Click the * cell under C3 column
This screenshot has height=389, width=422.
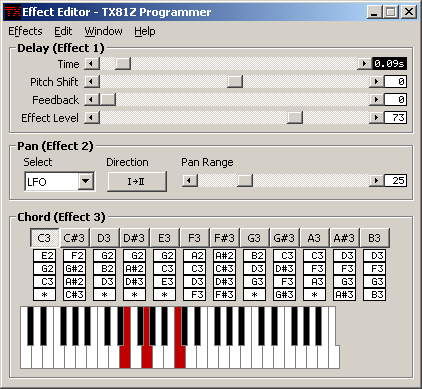44,295
